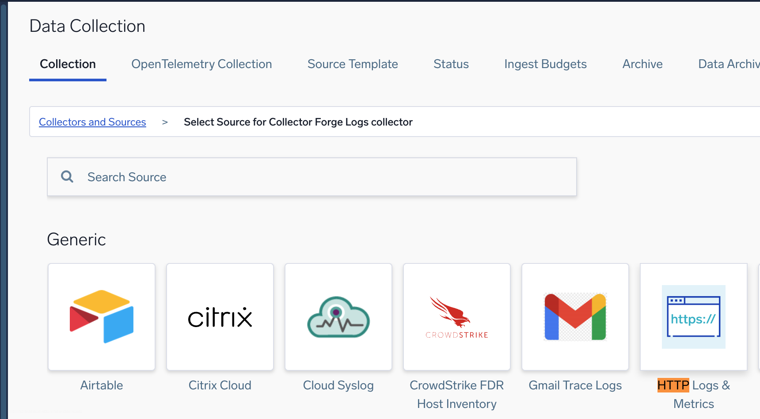Click the Data Collection page title
The width and height of the screenshot is (760, 419).
[87, 26]
